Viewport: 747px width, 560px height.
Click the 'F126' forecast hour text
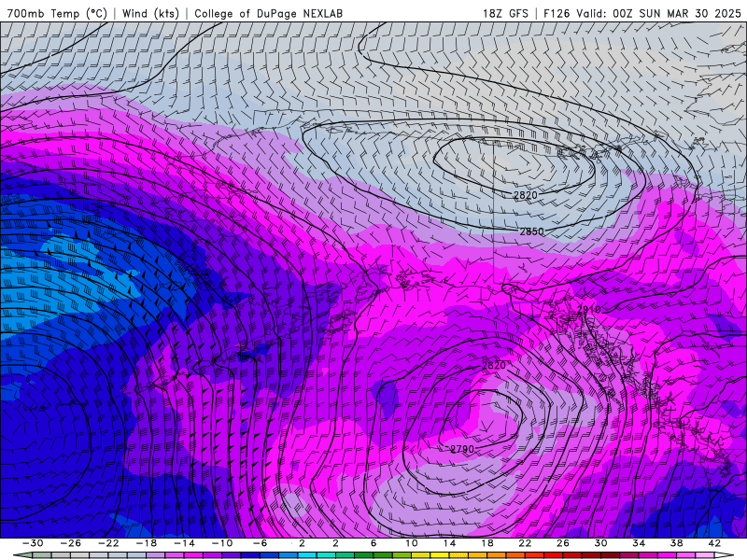[x=557, y=13]
